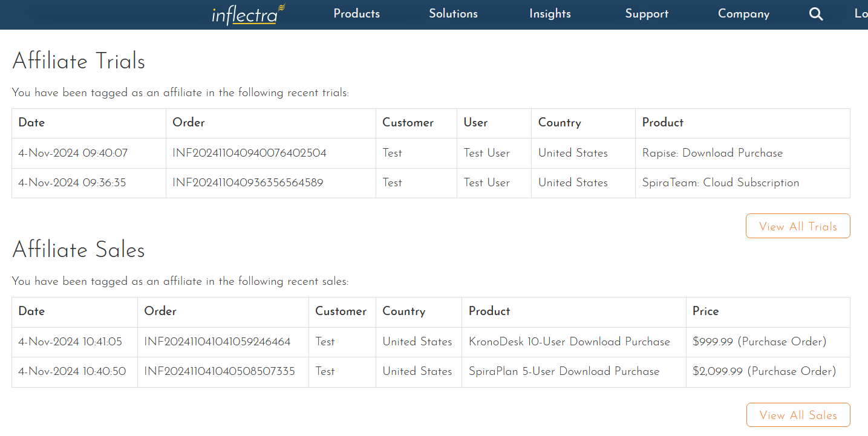
Task: Click the Affiliate Trials heading
Action: click(79, 61)
